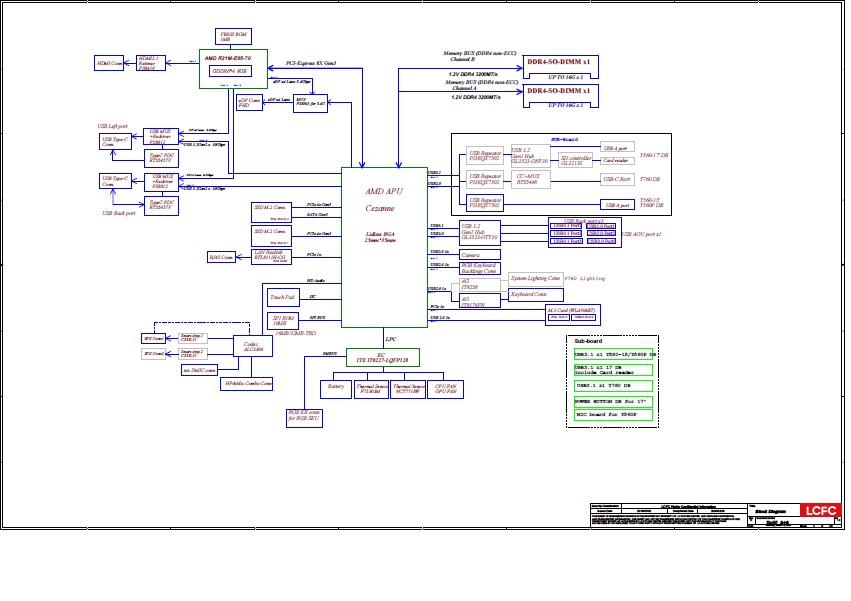Select the HDMI Conn block
Image resolution: width=851 pixels, height=601 pixels.
point(109,63)
